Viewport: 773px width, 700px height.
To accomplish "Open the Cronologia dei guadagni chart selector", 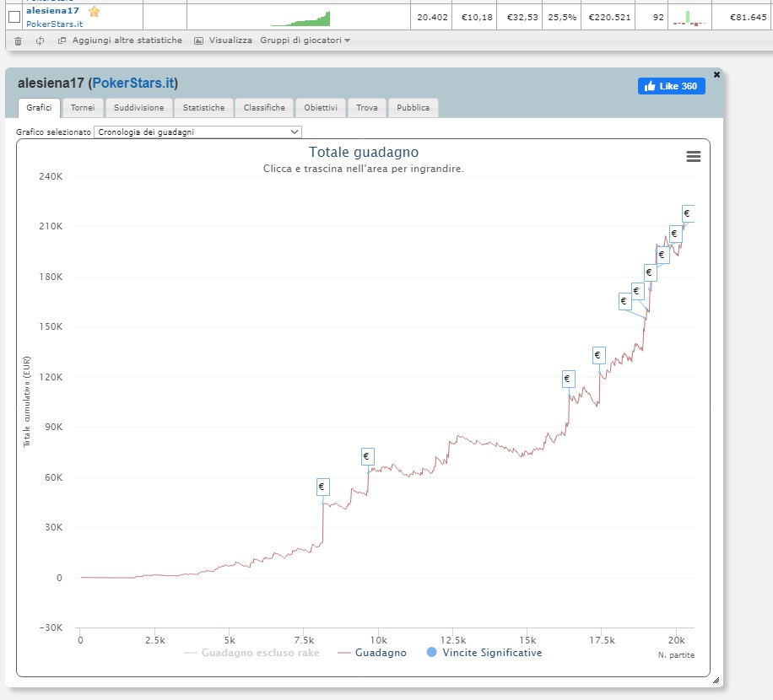I will pos(197,132).
